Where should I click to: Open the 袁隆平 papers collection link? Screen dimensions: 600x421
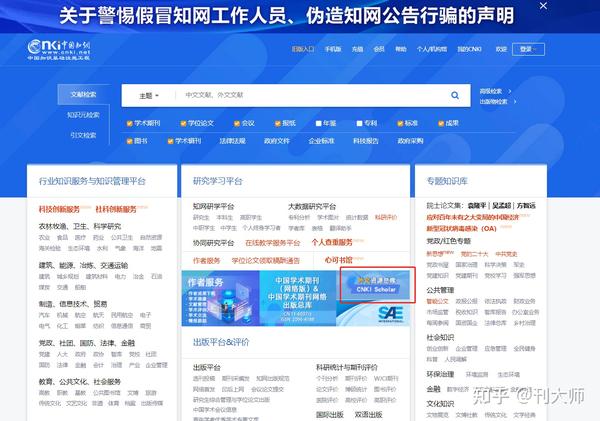pyautogui.click(x=476, y=206)
